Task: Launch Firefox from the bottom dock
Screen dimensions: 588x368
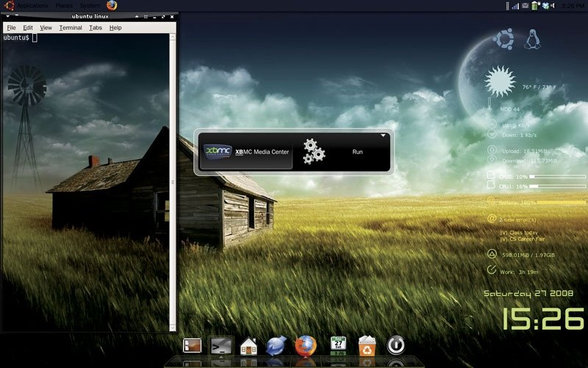Action: [306, 345]
